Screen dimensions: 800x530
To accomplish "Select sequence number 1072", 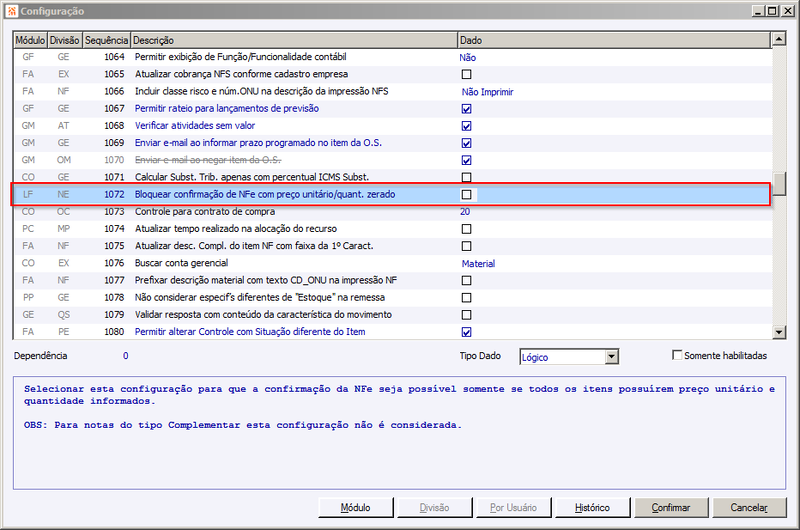I will tap(114, 194).
